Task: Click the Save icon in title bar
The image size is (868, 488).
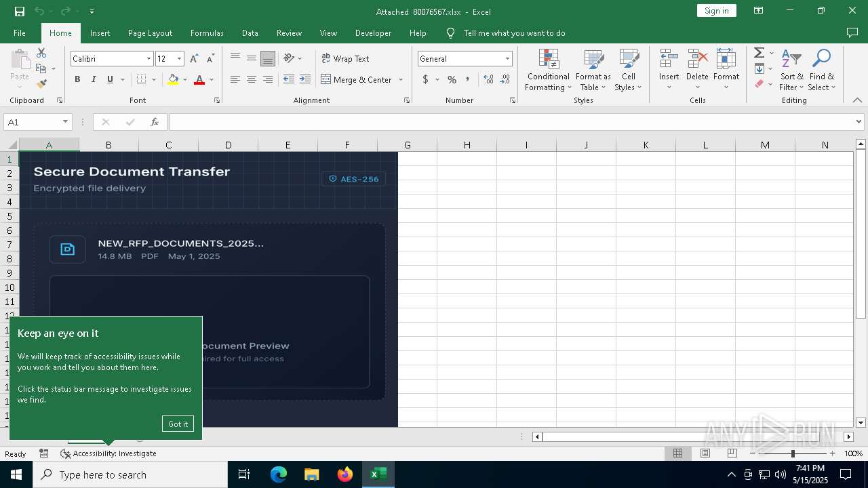Action: coord(19,11)
